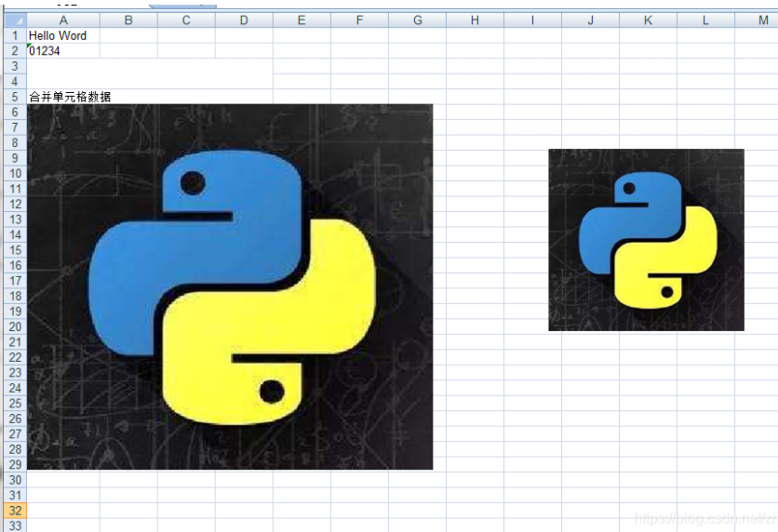
Task: Select row 19 header
Action: coord(16,312)
